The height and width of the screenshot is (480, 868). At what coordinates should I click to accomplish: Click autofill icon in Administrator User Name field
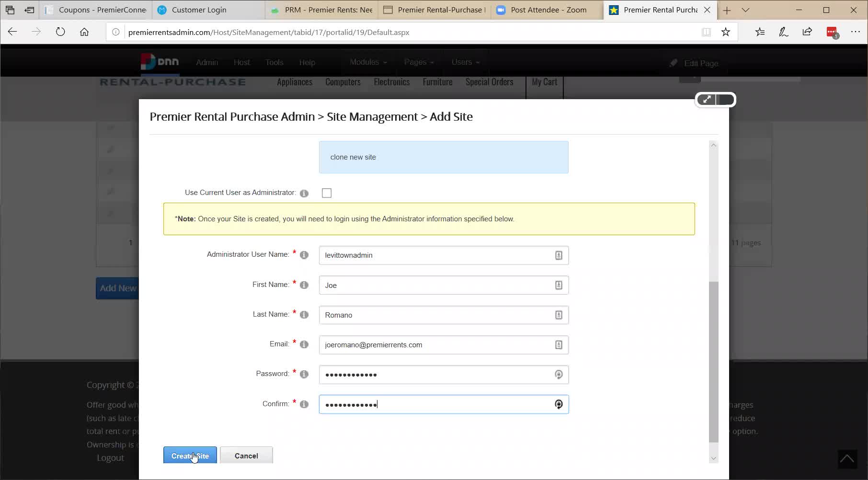click(x=559, y=255)
